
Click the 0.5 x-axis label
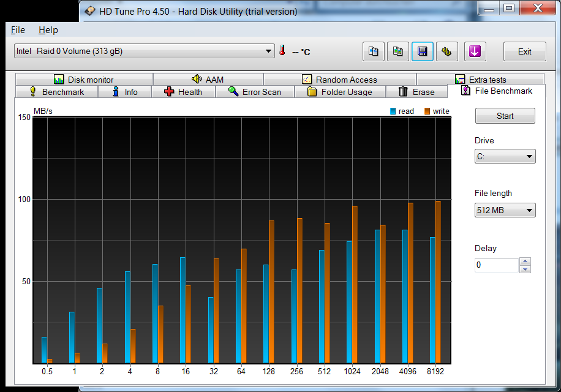pyautogui.click(x=47, y=371)
